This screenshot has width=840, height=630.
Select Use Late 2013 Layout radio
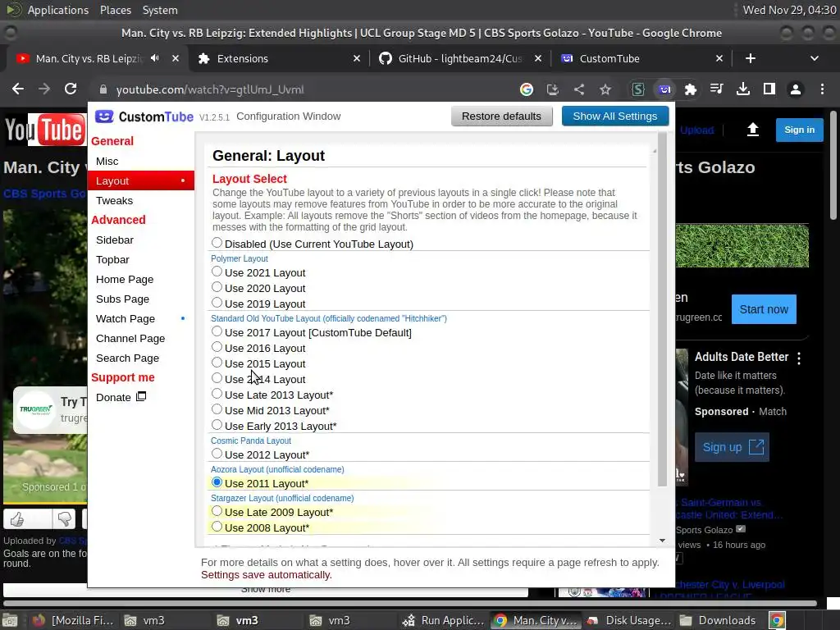[217, 394]
